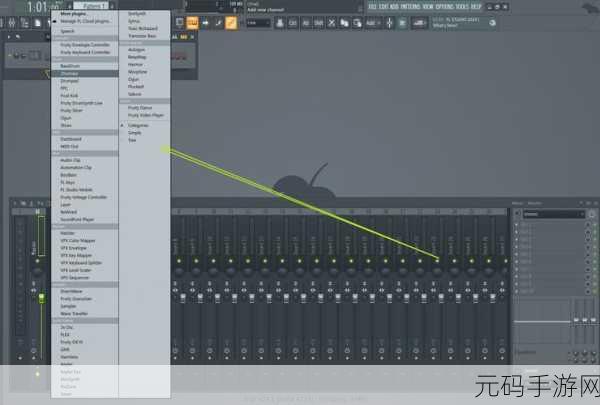Select Tree view option in plugin menu

[132, 140]
